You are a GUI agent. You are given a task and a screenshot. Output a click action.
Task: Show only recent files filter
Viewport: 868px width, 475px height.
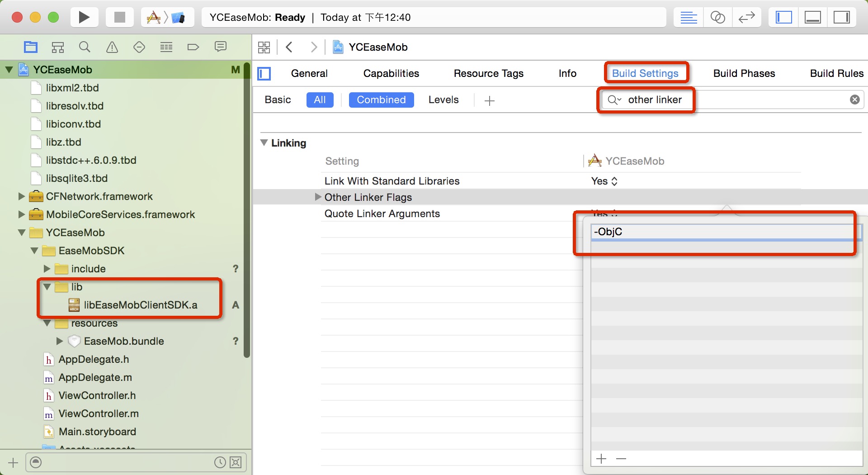click(220, 462)
